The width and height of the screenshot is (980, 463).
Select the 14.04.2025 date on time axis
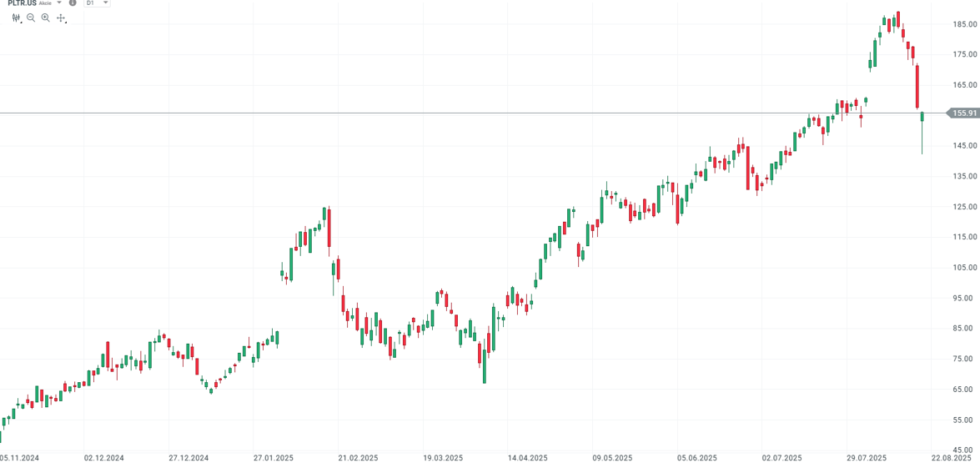pyautogui.click(x=527, y=458)
